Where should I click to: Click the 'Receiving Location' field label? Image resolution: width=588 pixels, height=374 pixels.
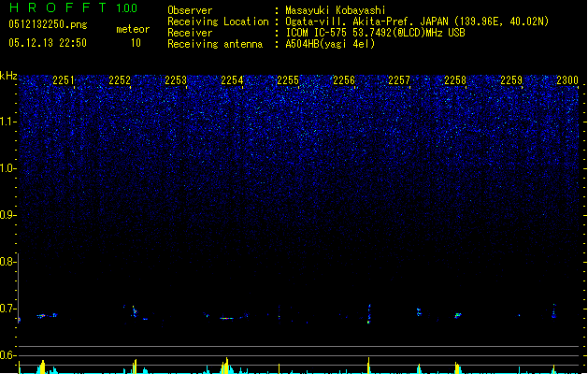(218, 22)
